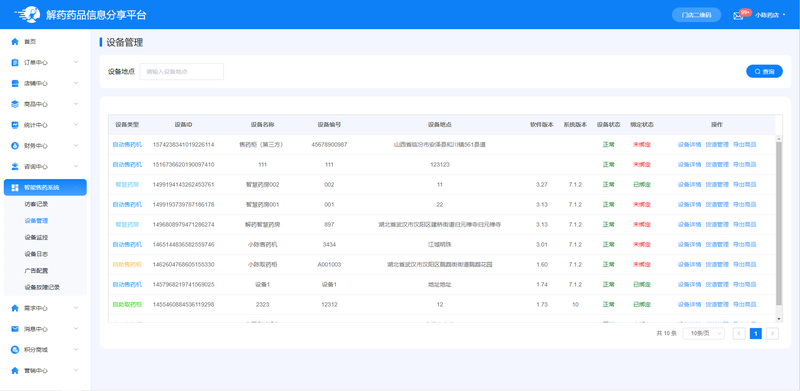The width and height of the screenshot is (800, 391).
Task: Expand 财务中心 with its chevron arrow
Action: 76,146
